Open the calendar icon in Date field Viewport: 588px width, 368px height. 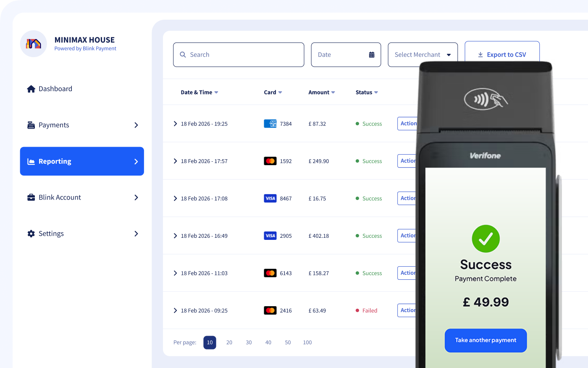tap(372, 55)
